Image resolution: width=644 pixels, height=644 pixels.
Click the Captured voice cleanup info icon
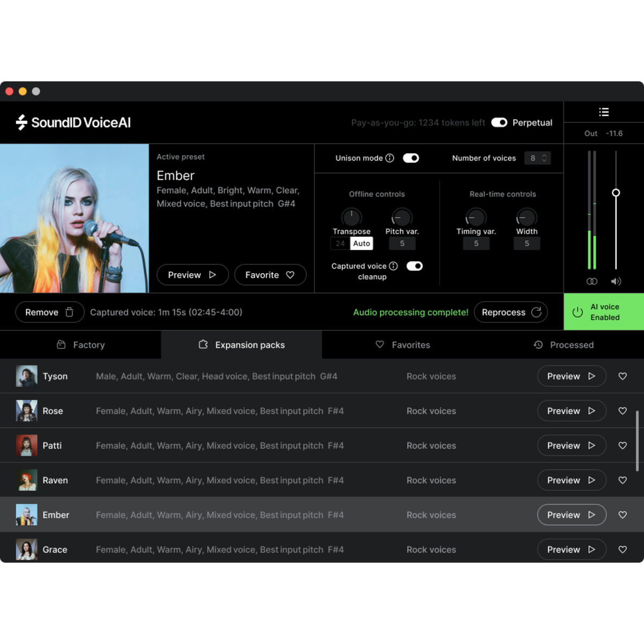(x=393, y=266)
